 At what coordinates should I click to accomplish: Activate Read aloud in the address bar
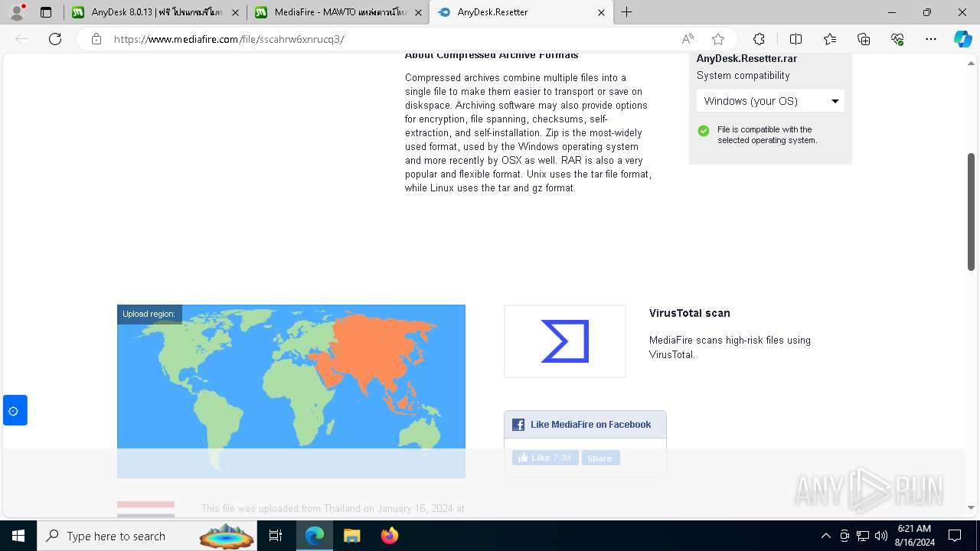[688, 39]
